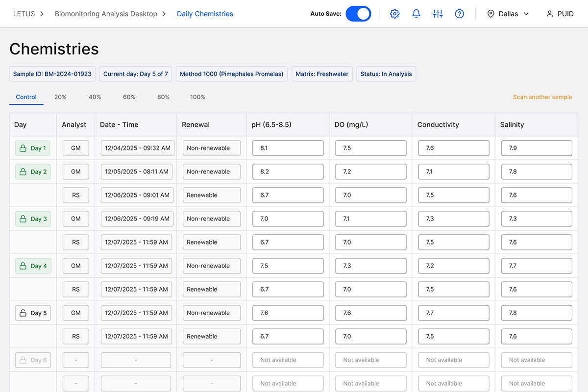This screenshot has width=588, height=392.
Task: Click the PUID user profile icon
Action: pos(550,14)
